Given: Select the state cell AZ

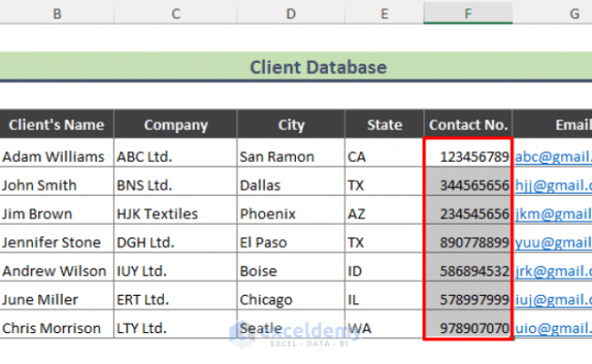Looking at the screenshot, I should (x=384, y=210).
